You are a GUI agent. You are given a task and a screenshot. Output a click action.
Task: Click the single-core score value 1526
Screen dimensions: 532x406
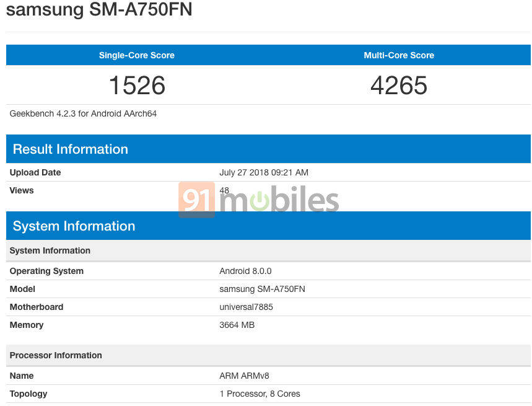tap(137, 86)
